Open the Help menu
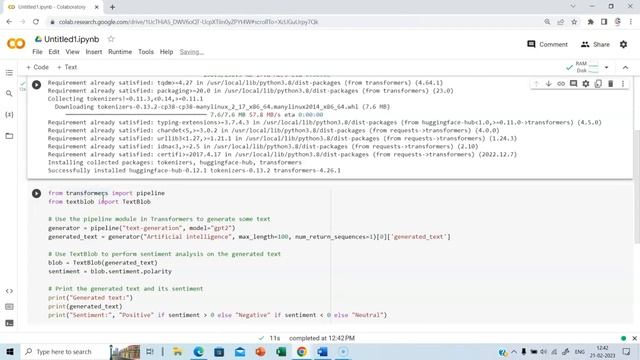The width and height of the screenshot is (640, 360). 166,52
